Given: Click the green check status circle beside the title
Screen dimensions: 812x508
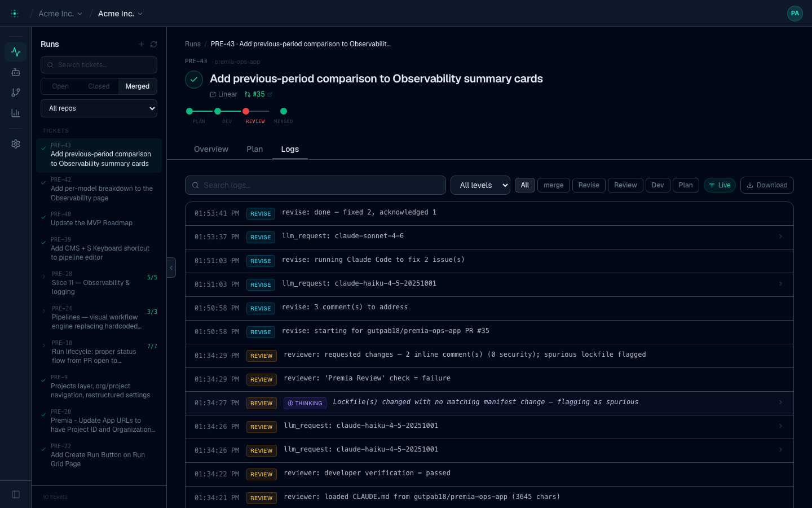Looking at the screenshot, I should click(194, 80).
